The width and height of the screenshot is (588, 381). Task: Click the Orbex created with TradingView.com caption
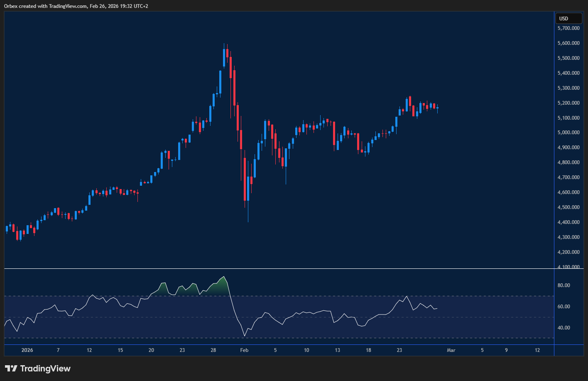76,6
